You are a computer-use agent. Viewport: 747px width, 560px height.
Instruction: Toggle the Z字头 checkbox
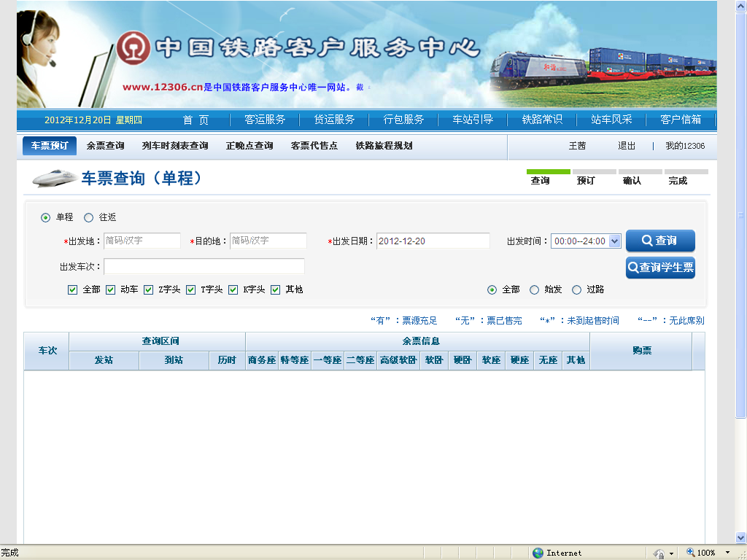[148, 289]
